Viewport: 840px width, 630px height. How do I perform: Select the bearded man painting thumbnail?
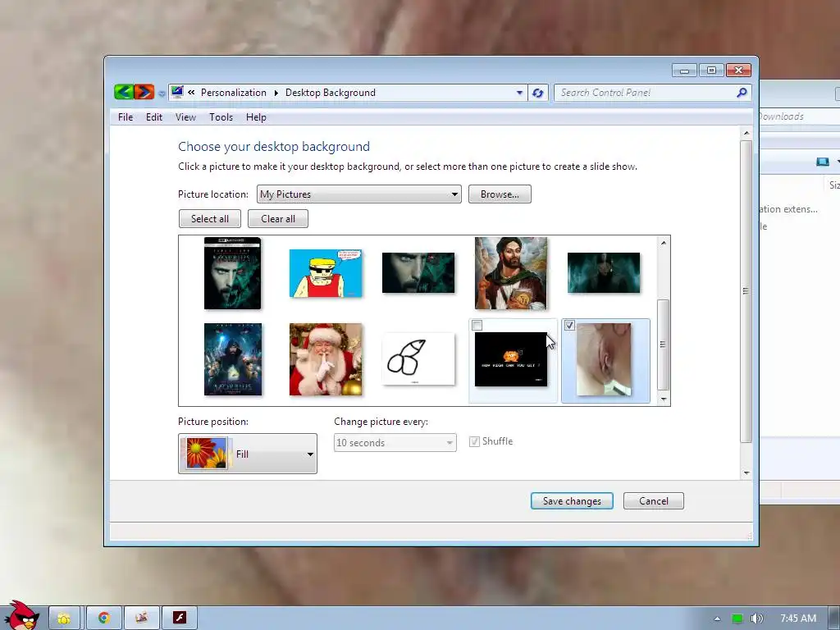click(511, 273)
